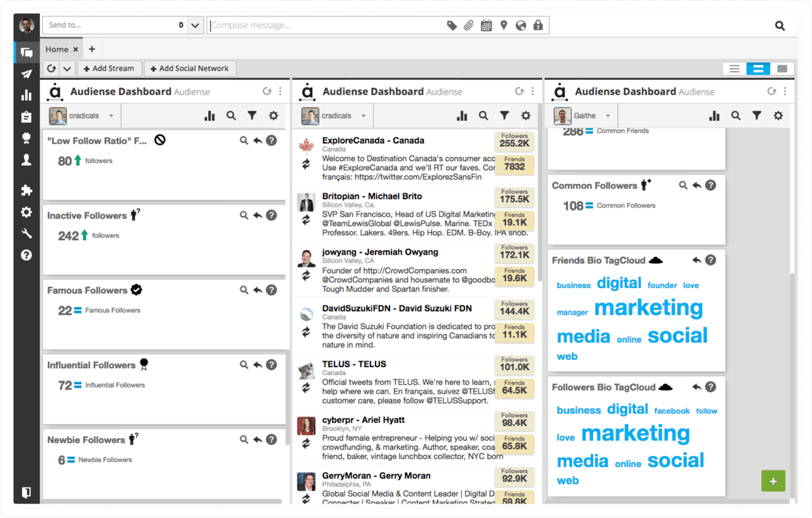The width and height of the screenshot is (812, 518).
Task: Open search magnifier at top right
Action: pyautogui.click(x=780, y=26)
